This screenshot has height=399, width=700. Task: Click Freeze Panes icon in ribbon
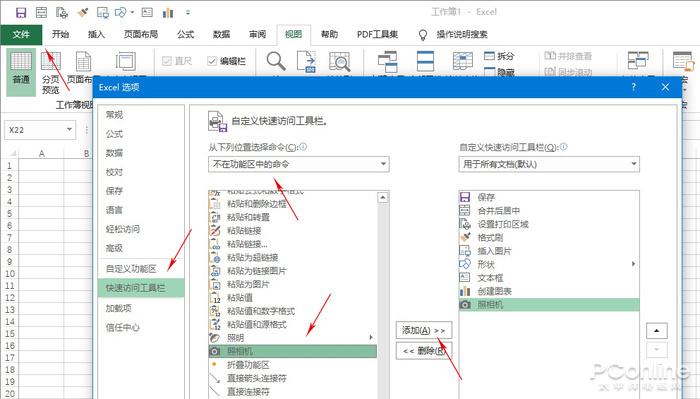click(x=462, y=62)
